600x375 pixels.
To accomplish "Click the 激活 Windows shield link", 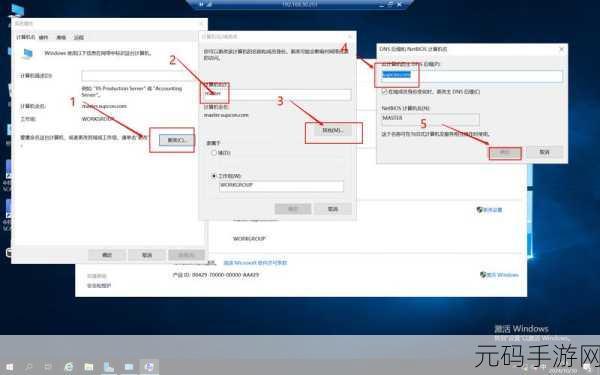I will pyautogui.click(x=499, y=275).
